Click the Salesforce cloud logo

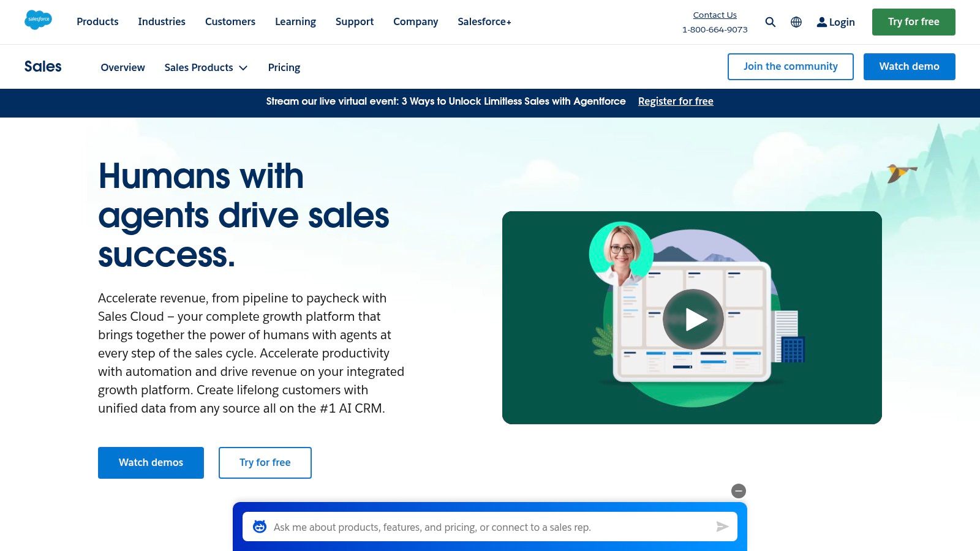(38, 20)
